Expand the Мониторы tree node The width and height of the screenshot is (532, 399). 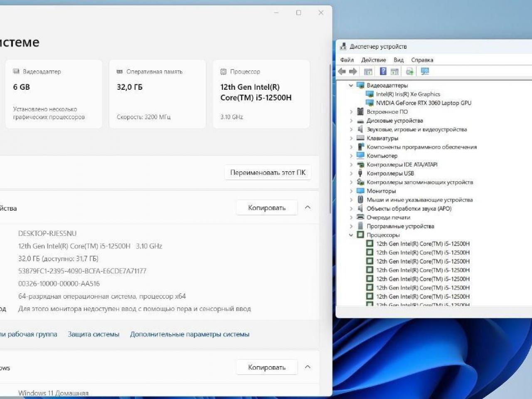[351, 191]
